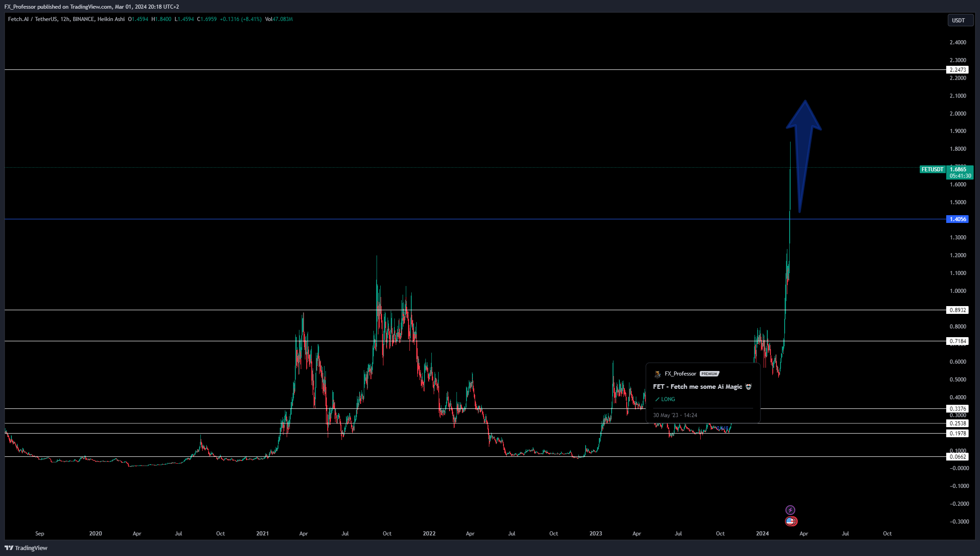Select the 0.8932 horizontal line label

tap(958, 310)
